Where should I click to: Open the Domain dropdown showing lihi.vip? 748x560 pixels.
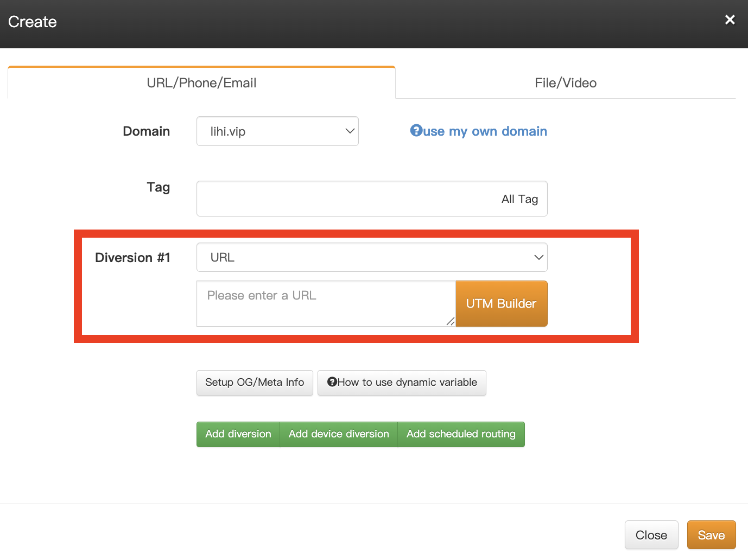277,131
